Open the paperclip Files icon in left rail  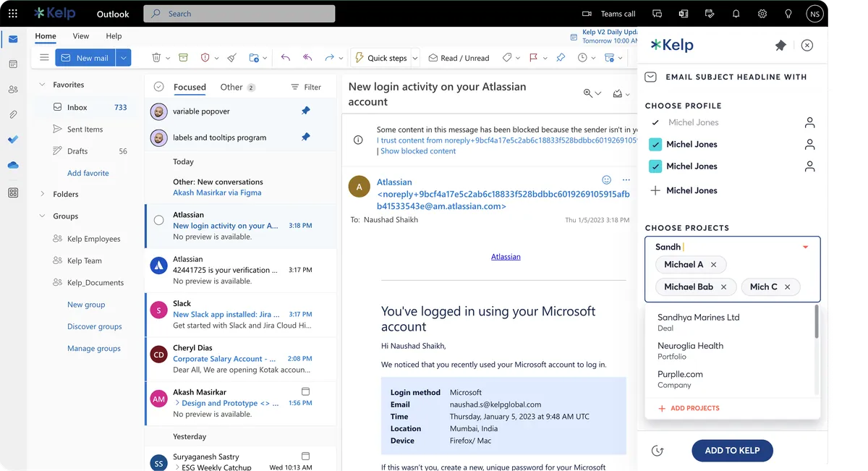click(13, 114)
